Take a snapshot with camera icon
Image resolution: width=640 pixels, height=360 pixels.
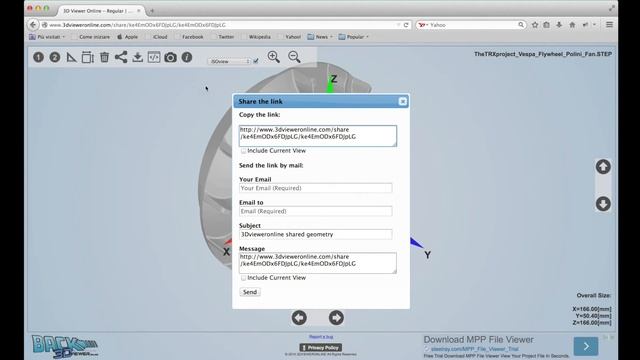coord(170,57)
